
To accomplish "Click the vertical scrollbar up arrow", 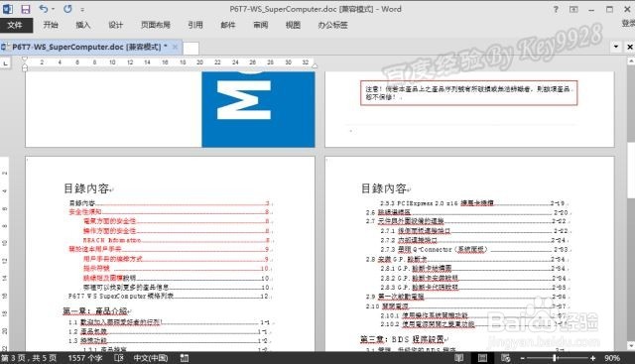I will pos(631,61).
